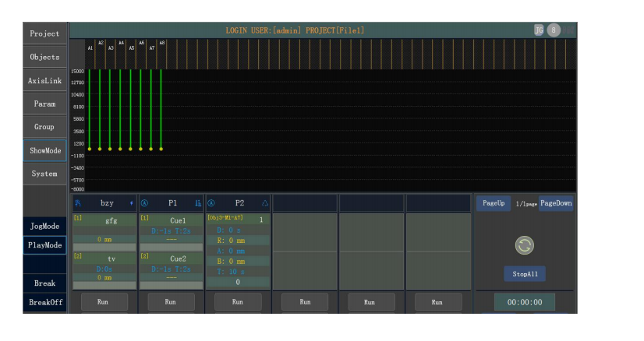Switch to the ShowMode tab
This screenshot has height=341, width=644.
(x=44, y=150)
